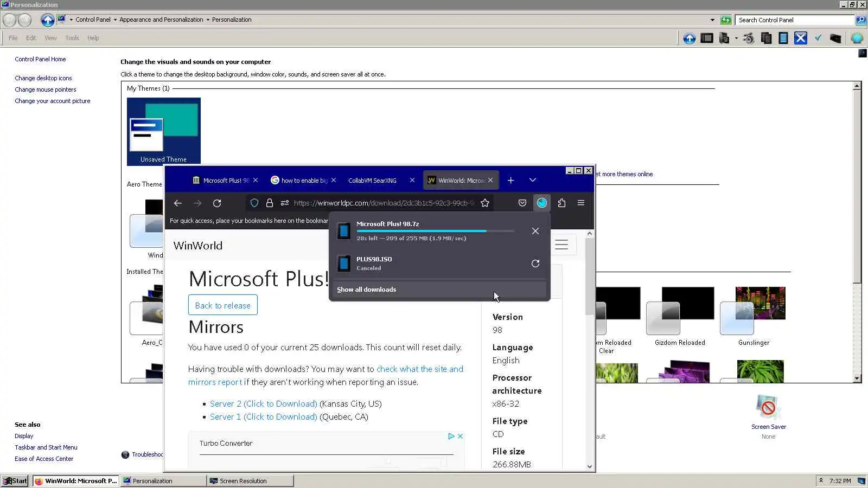This screenshot has width=868, height=488.
Task: Download from Server 1 (Quebec)
Action: pyautogui.click(x=264, y=417)
